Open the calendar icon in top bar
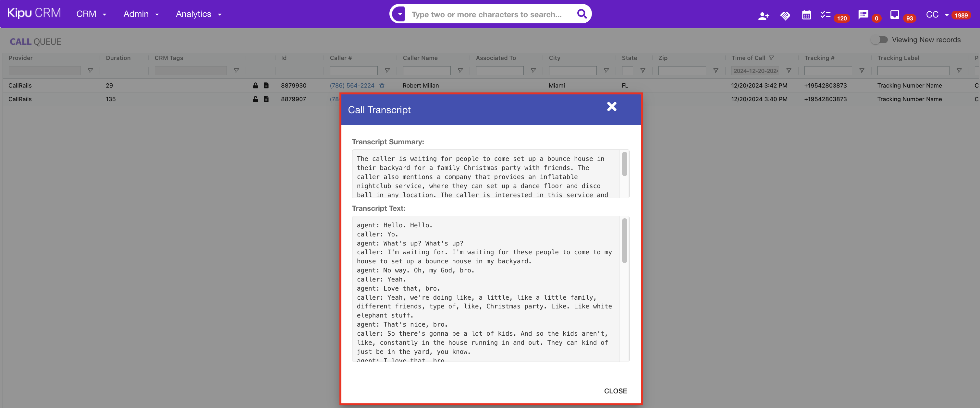This screenshot has width=980, height=408. [x=806, y=15]
